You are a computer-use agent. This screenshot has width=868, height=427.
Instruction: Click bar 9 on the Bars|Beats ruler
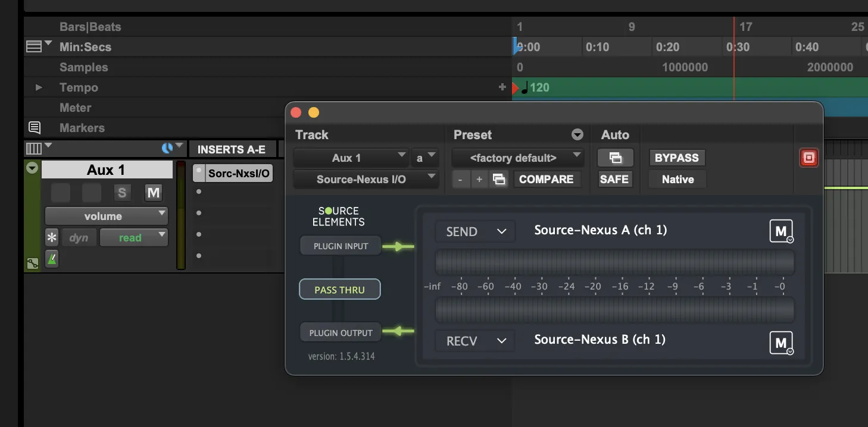(x=632, y=27)
